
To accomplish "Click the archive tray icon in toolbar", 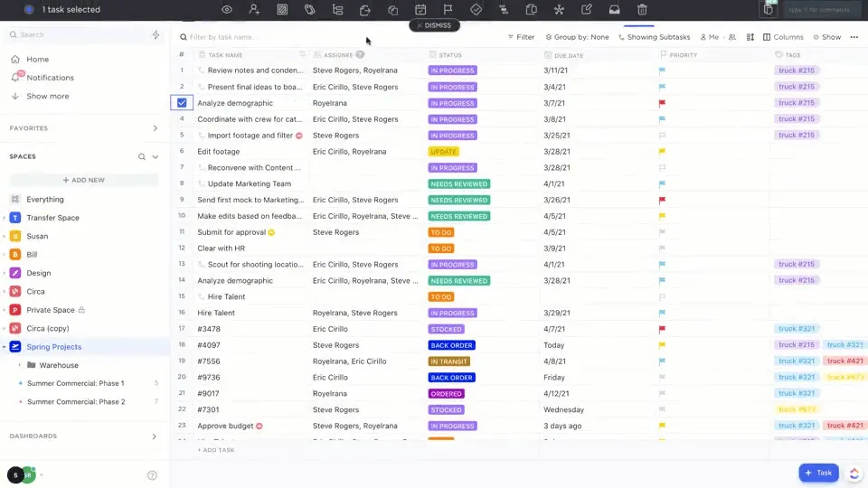I will click(614, 9).
